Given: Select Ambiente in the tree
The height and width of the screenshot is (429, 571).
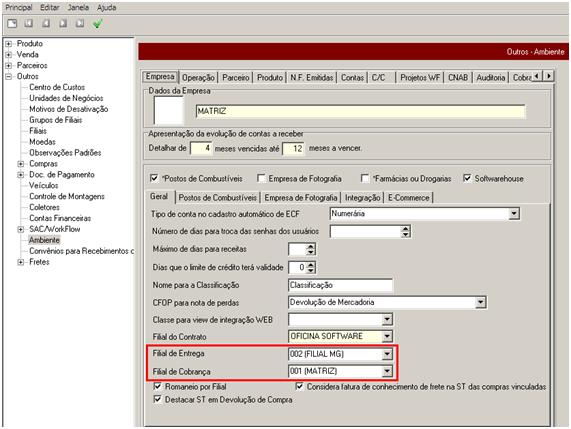Looking at the screenshot, I should click(x=44, y=240).
